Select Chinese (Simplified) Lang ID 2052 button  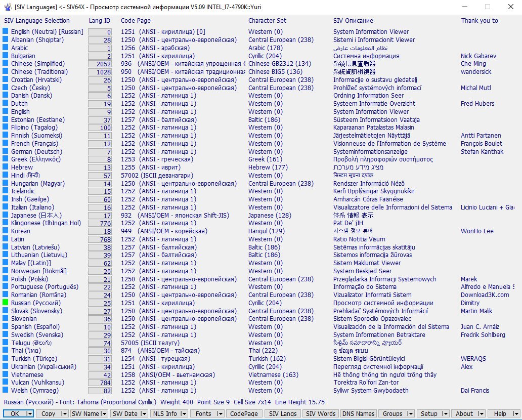[100, 64]
